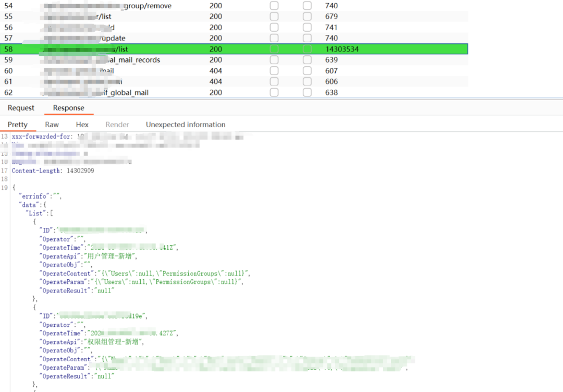Viewport: 563px width, 392px height.
Task: Tick the first checkbox in row 54
Action: click(x=274, y=6)
